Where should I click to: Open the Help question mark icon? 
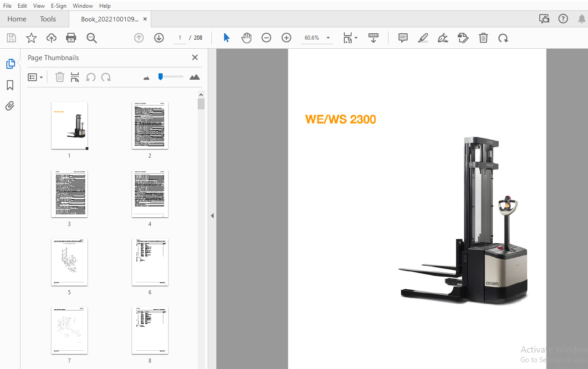563,19
